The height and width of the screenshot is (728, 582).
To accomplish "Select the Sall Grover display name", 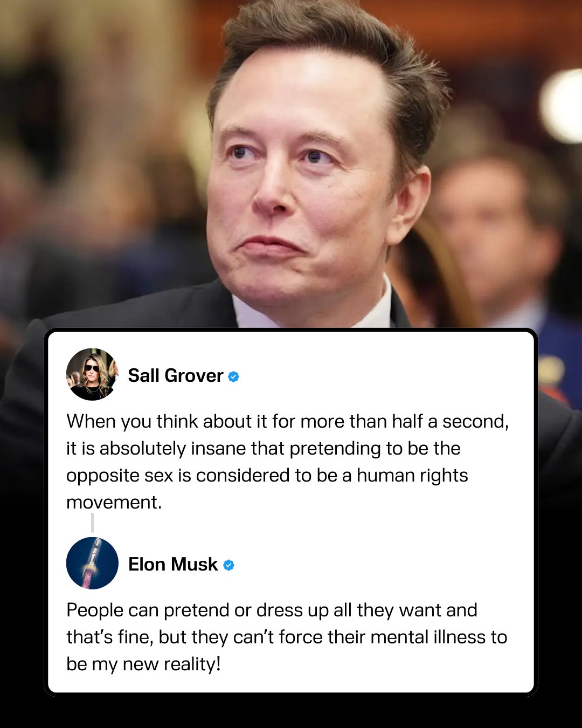I will pyautogui.click(x=176, y=376).
